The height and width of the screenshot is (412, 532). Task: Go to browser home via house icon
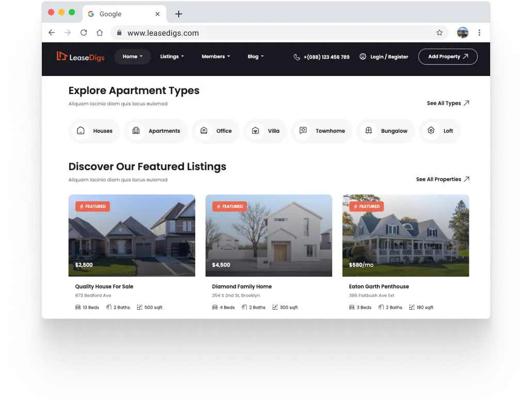tap(100, 33)
